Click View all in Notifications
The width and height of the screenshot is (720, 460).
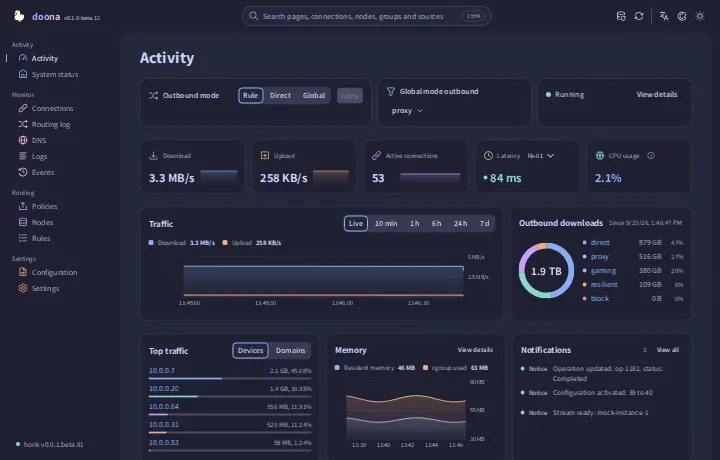(668, 350)
